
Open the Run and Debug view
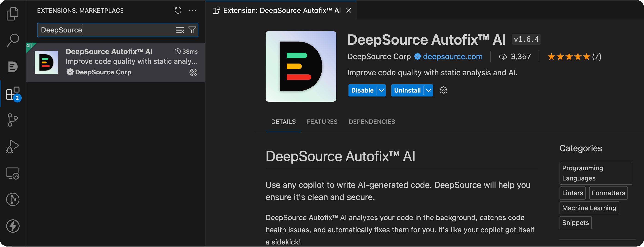point(12,147)
